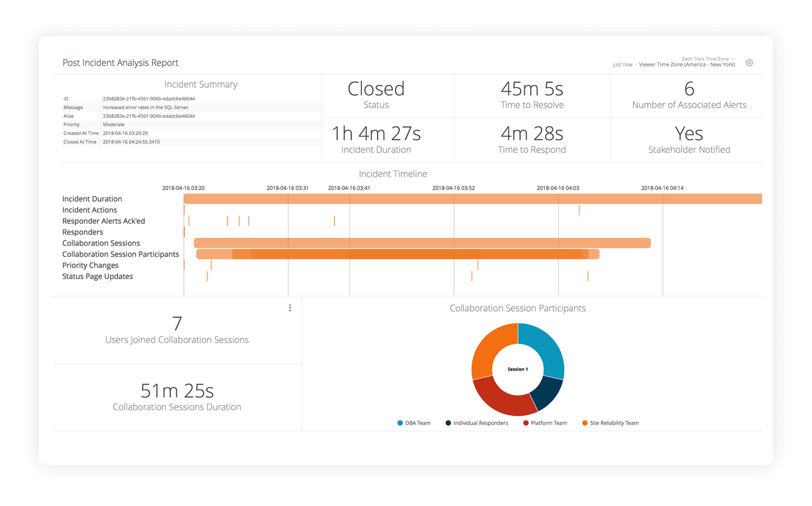The width and height of the screenshot is (812, 506).
Task: Select the Priority row in Incident Summary
Action: [x=191, y=125]
